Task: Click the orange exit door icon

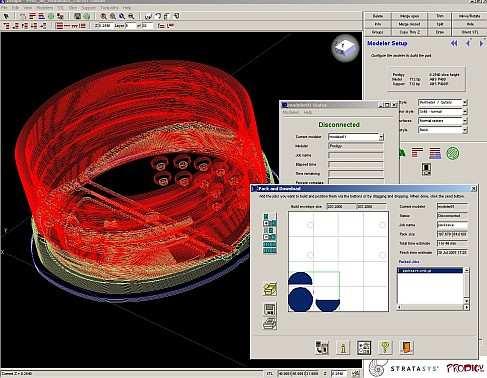Action: (x=406, y=347)
